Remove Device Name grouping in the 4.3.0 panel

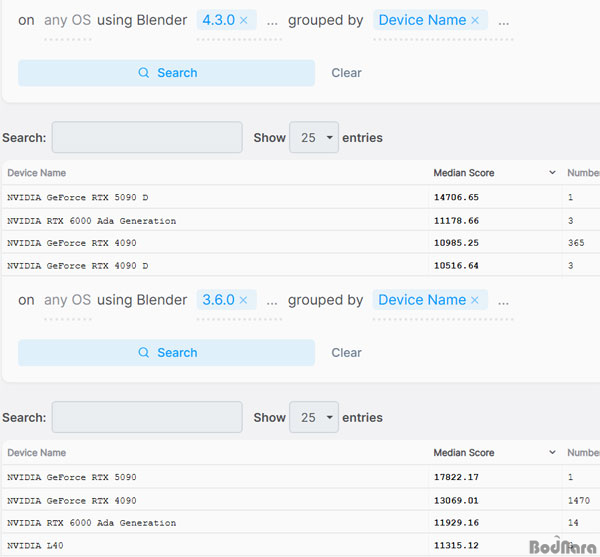[x=475, y=20]
